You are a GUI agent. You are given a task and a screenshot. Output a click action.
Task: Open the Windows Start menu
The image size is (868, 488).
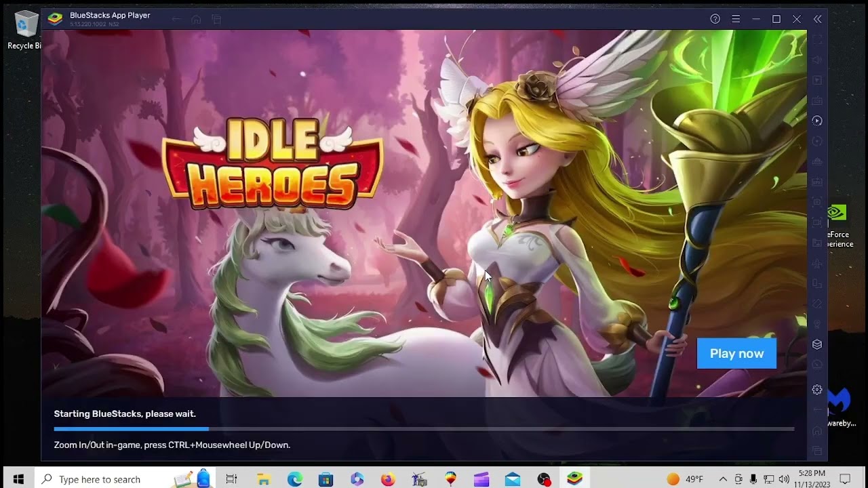coord(18,479)
